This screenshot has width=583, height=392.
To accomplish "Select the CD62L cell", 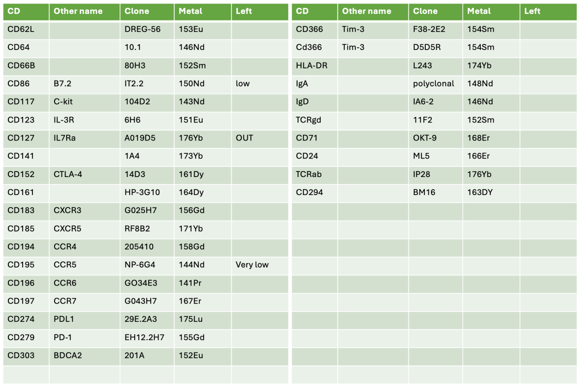I will pyautogui.click(x=21, y=29).
